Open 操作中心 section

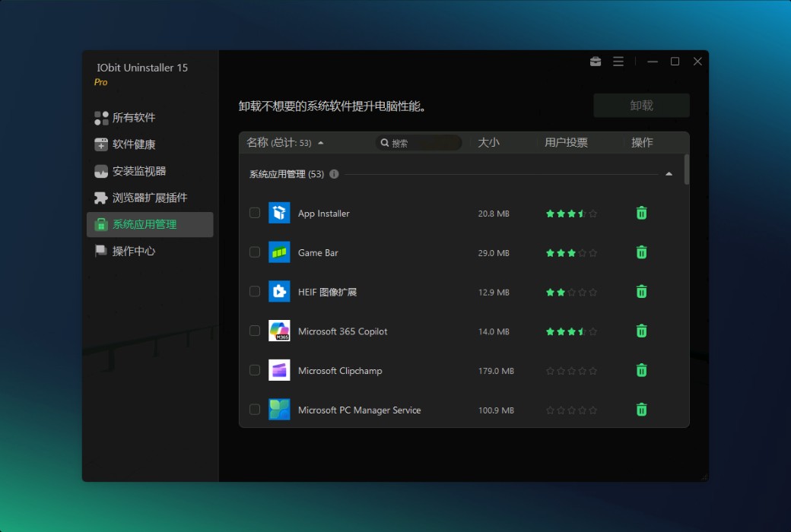click(150, 251)
